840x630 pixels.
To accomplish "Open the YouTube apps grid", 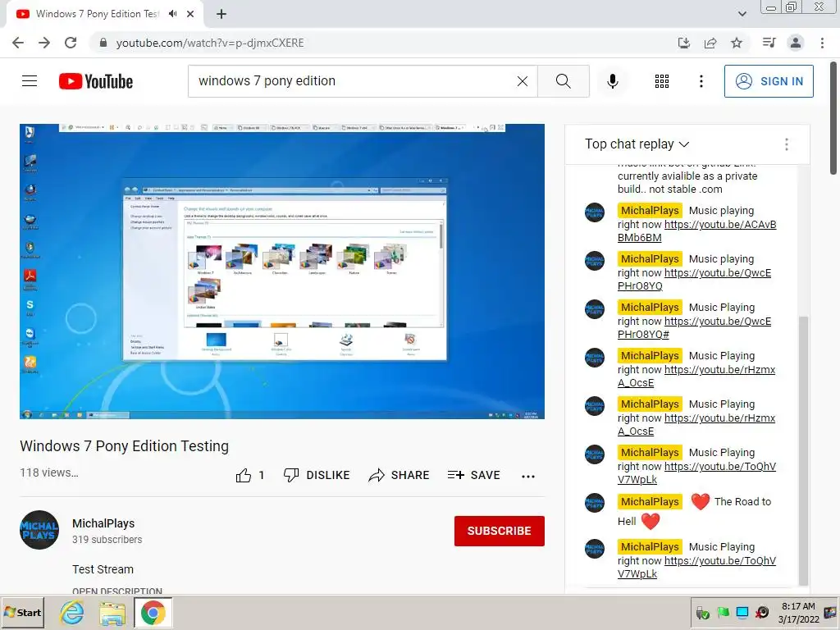I will [x=662, y=81].
